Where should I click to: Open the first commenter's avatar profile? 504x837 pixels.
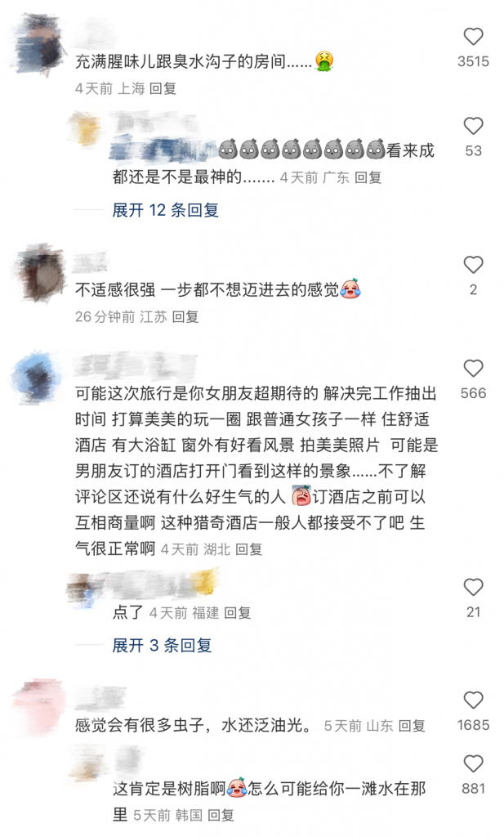coord(38,45)
